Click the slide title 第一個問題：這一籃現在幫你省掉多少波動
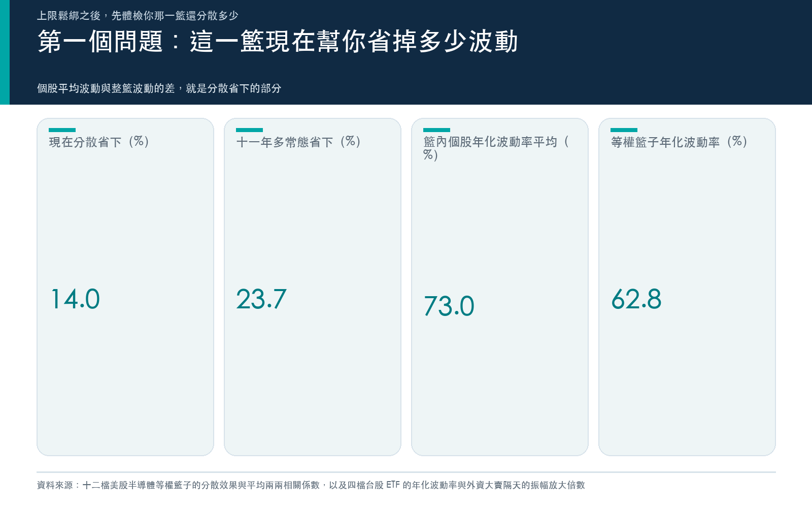Viewport: 812px width, 508px height. (x=278, y=41)
